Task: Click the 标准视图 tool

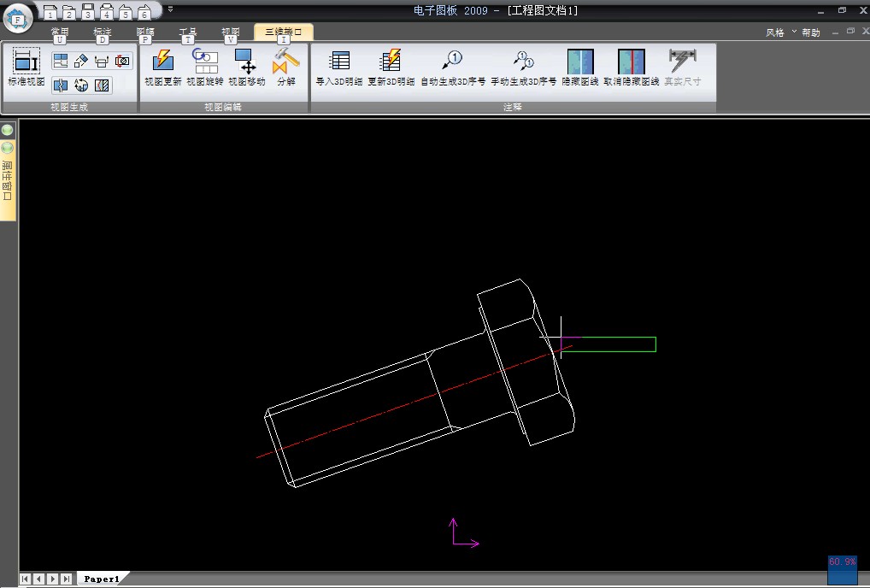Action: 26,68
